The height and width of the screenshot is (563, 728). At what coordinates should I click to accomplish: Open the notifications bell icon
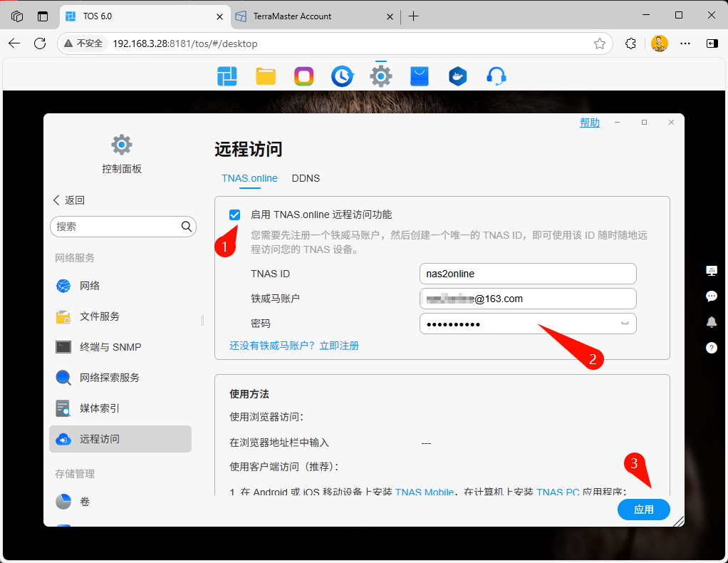712,322
